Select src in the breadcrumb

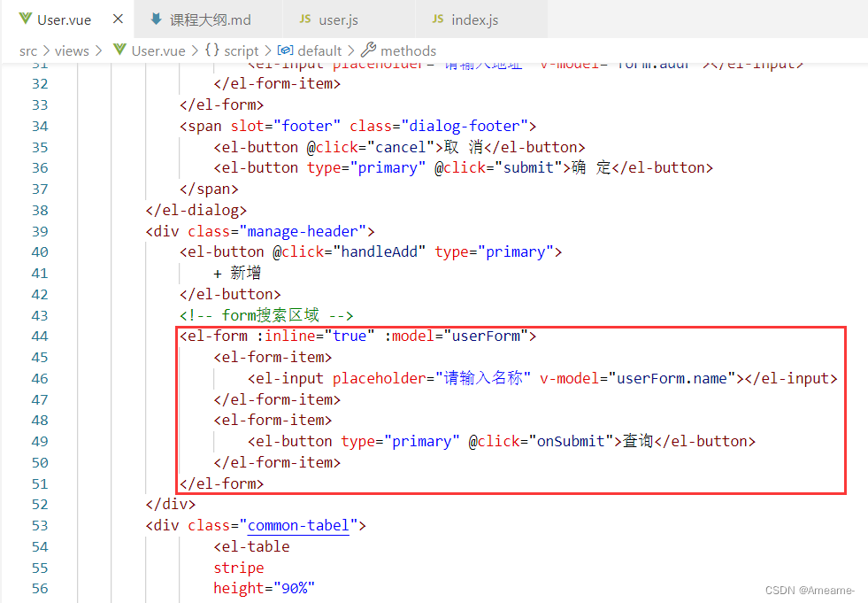[28, 51]
